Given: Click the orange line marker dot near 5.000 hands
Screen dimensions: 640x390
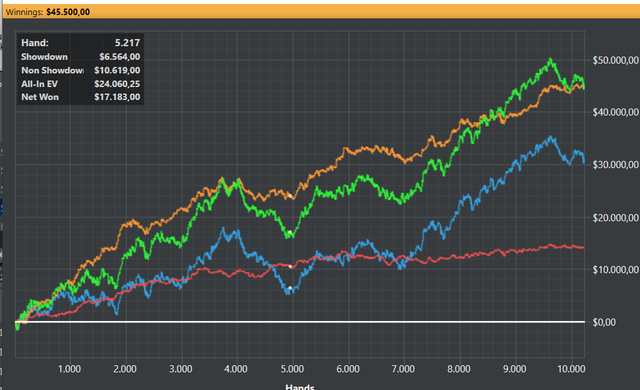Looking at the screenshot, I should pos(290,196).
